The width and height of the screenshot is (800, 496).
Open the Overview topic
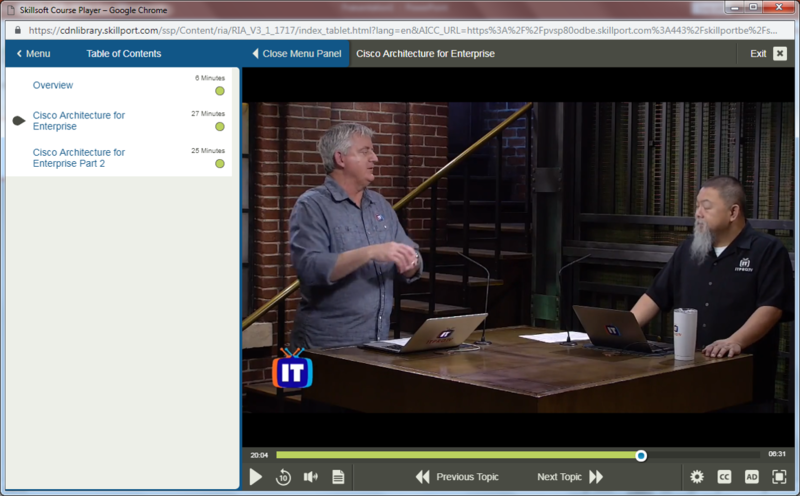53,85
